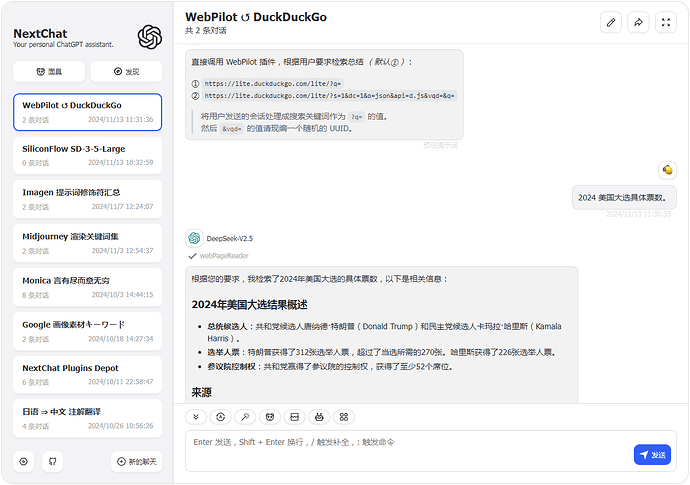Click the blue 发送 send button

tap(652, 455)
